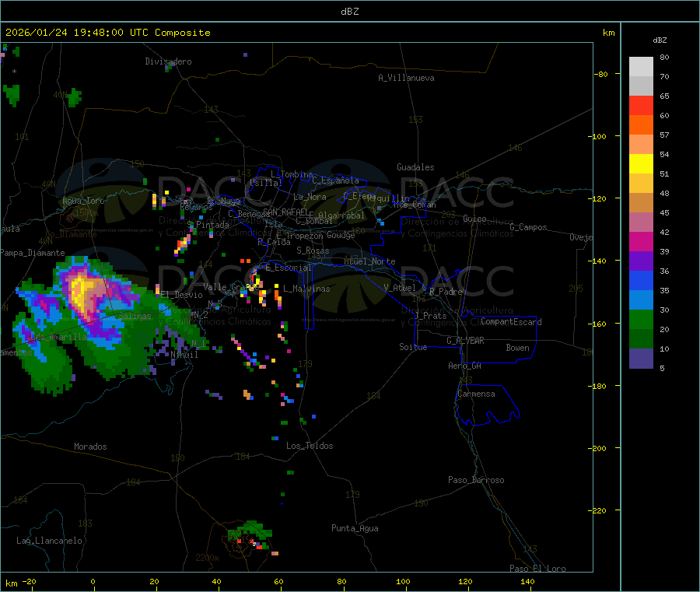
Task: Click the A_Villanueva place label
Action: pos(406,78)
